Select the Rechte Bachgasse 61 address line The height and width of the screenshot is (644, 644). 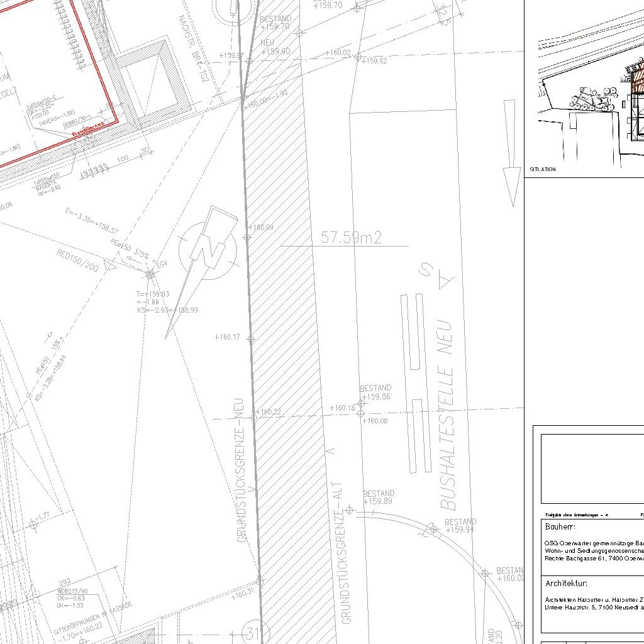(x=594, y=558)
